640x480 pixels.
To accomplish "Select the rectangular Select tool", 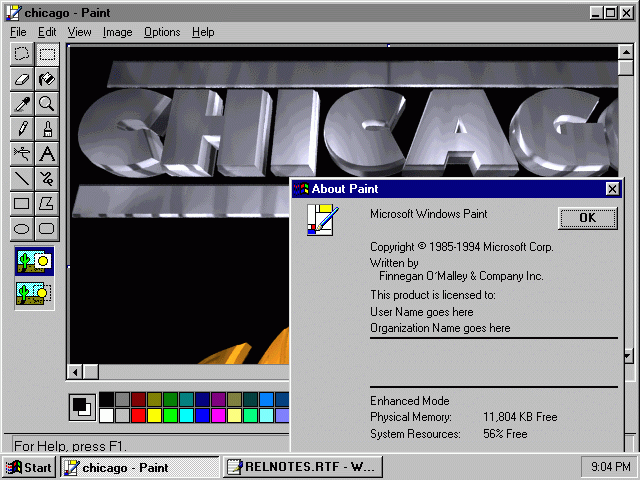I will click(x=47, y=54).
